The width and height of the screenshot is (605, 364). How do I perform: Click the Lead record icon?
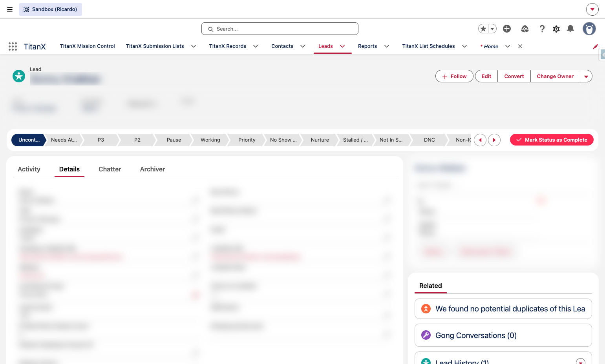(19, 76)
